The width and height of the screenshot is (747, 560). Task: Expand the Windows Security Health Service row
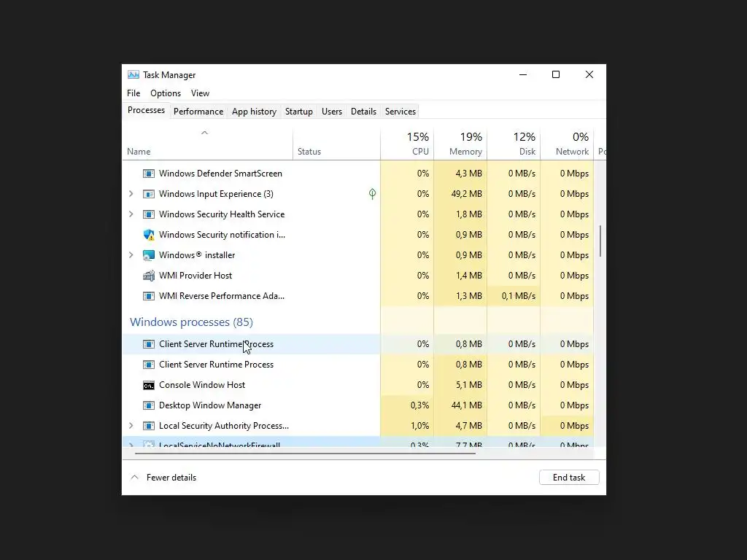point(131,214)
